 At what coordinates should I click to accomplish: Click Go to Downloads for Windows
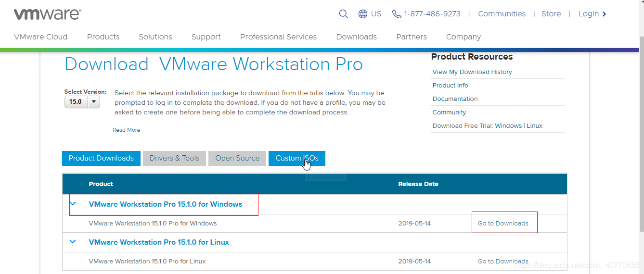(x=503, y=224)
